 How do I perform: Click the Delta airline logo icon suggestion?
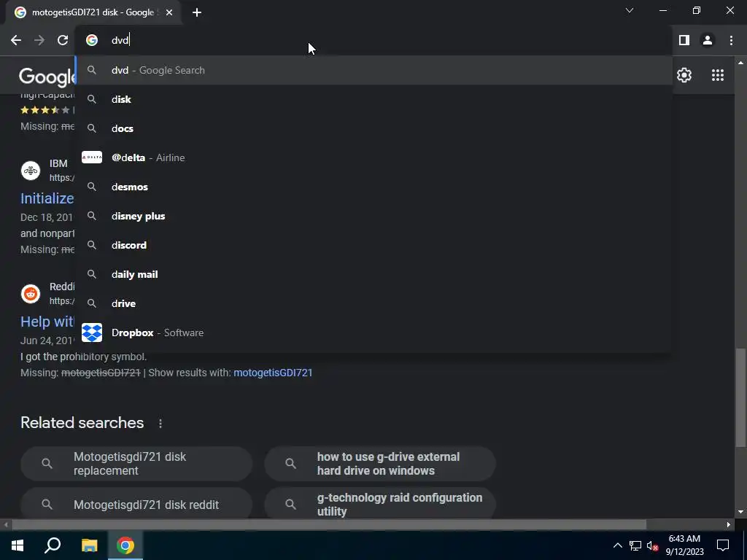pos(92,157)
